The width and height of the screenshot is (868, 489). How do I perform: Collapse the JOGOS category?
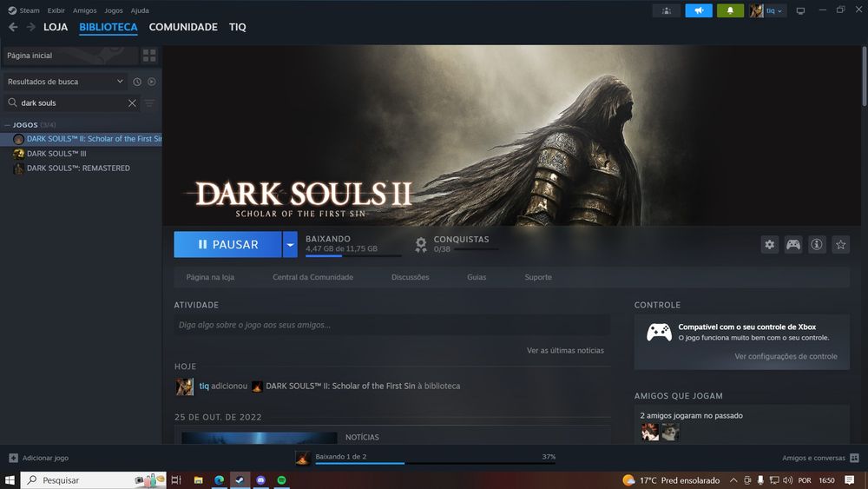[x=7, y=125]
